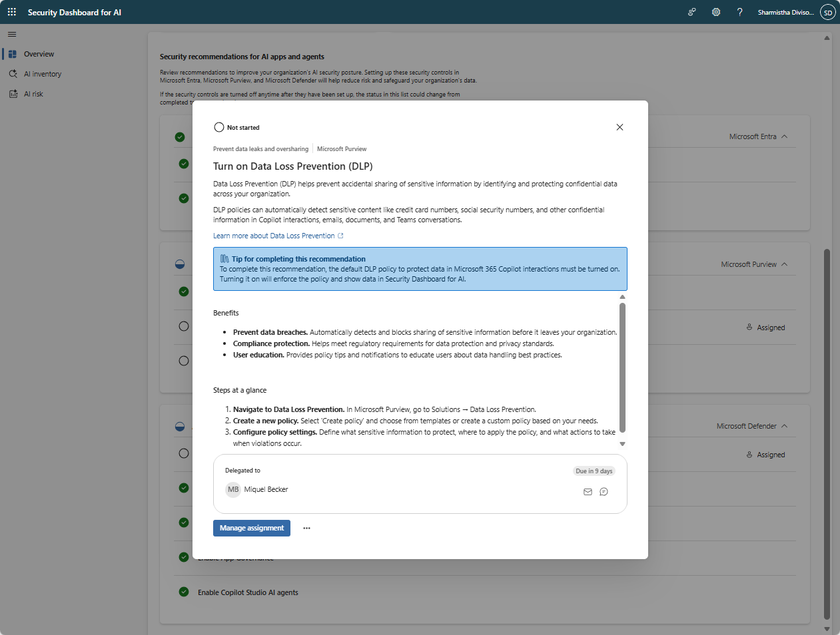Collapse the Microsoft Entra section
The image size is (840, 635).
pyautogui.click(x=784, y=136)
